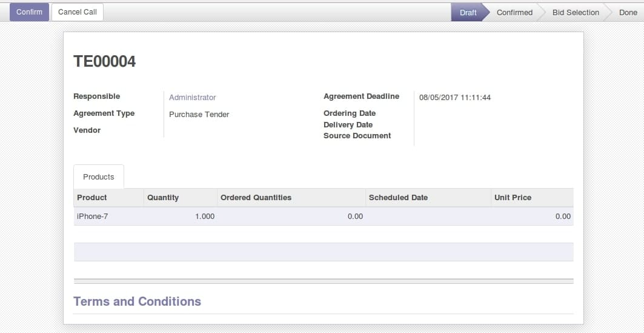Click the Terms and Conditions heading
The width and height of the screenshot is (644, 333).
point(137,301)
